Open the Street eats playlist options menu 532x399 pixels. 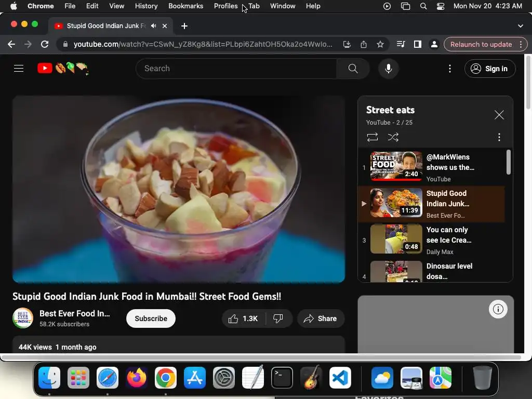499,137
